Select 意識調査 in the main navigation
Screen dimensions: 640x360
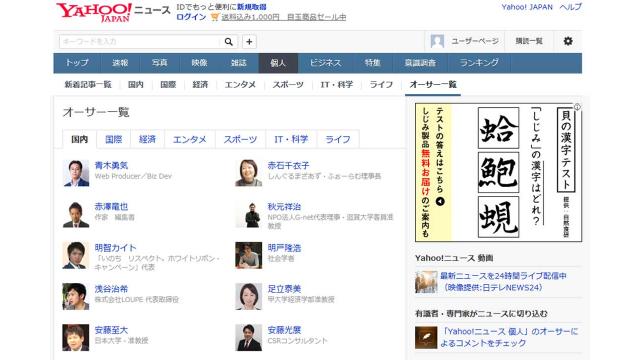(x=420, y=63)
